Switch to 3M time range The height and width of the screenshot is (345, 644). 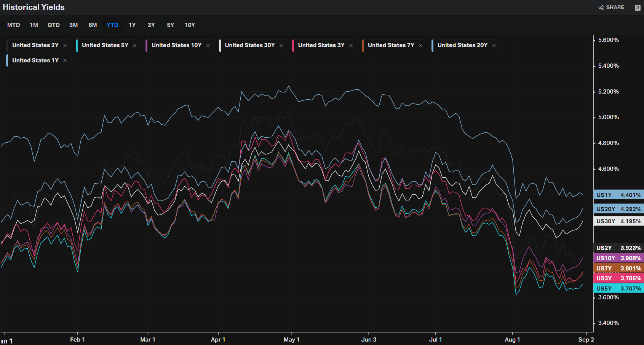tap(74, 25)
